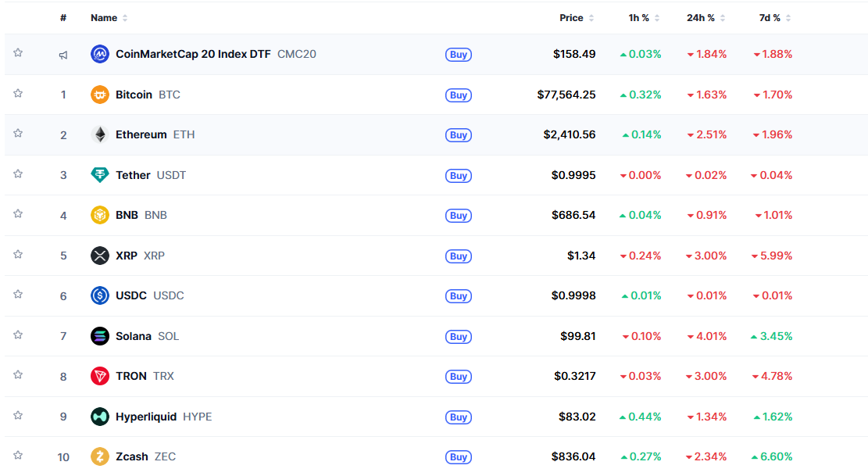Click Buy button for Tether
The height and width of the screenshot is (476, 868).
(459, 175)
